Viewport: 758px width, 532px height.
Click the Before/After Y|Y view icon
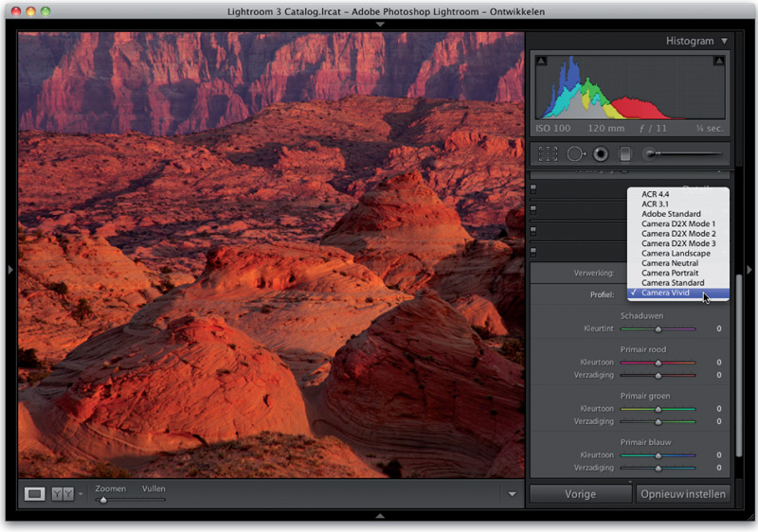click(x=63, y=494)
